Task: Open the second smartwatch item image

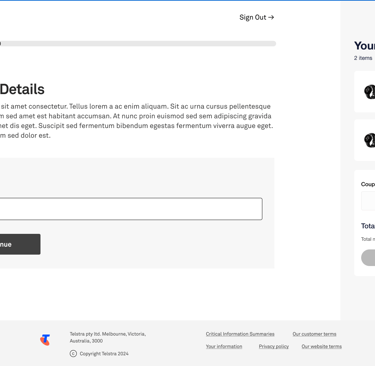Action: [x=369, y=140]
